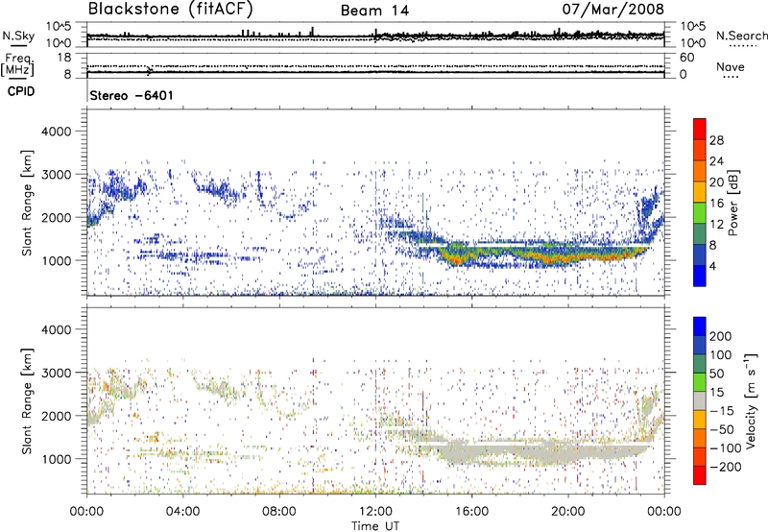The image size is (768, 532).
Task: Click the 'N.Search' legend label
Action: (x=741, y=36)
